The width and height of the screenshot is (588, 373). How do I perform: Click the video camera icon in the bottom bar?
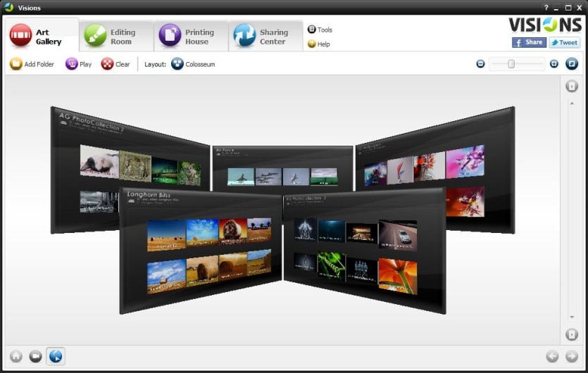tap(36, 355)
